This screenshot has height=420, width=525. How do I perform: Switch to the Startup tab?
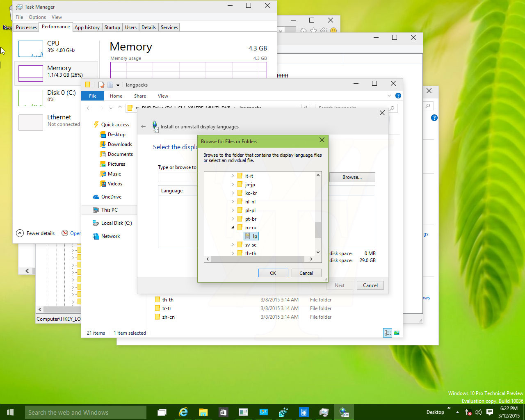coord(112,27)
